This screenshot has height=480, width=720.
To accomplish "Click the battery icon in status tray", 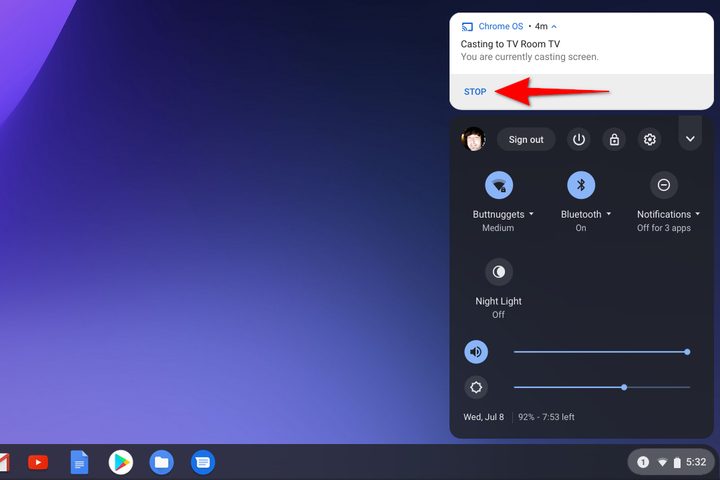I will coord(677,463).
